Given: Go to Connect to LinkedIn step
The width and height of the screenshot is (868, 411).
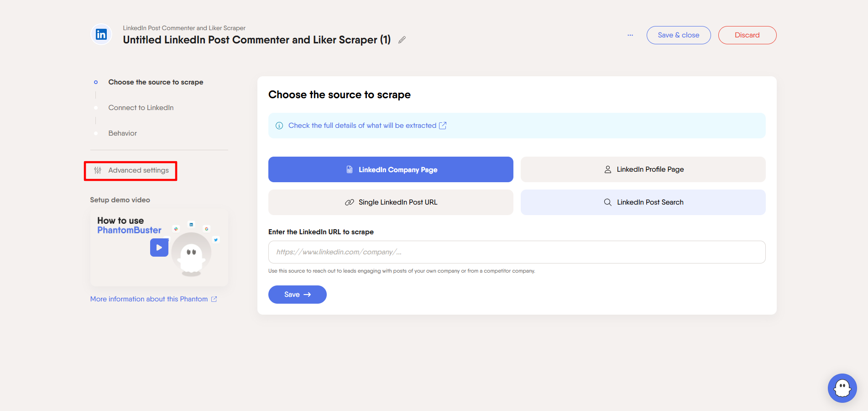Looking at the screenshot, I should click(x=141, y=108).
